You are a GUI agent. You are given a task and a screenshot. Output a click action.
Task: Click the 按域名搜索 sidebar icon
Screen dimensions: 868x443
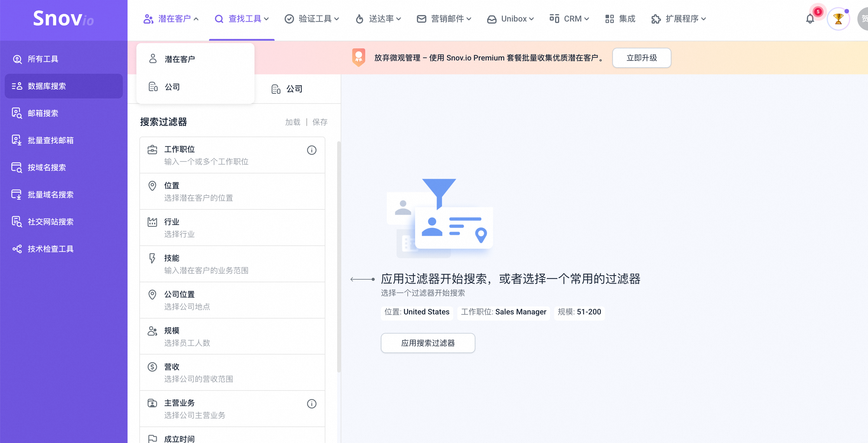(17, 167)
